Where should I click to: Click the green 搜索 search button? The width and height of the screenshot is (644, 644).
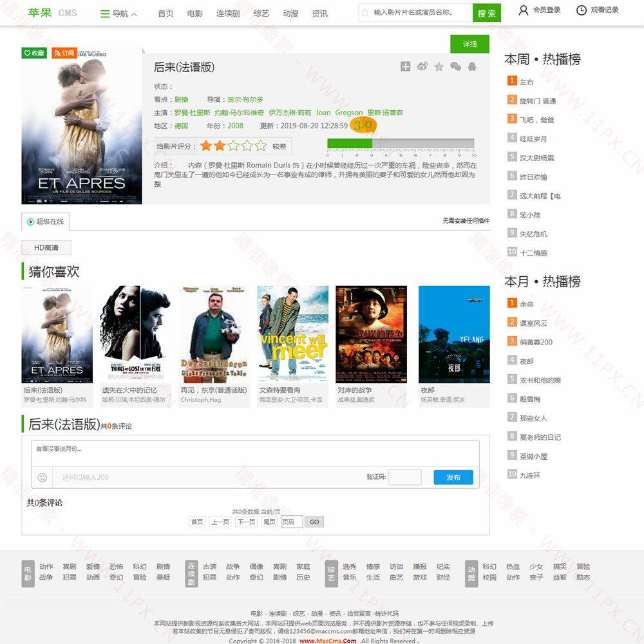[x=487, y=13]
